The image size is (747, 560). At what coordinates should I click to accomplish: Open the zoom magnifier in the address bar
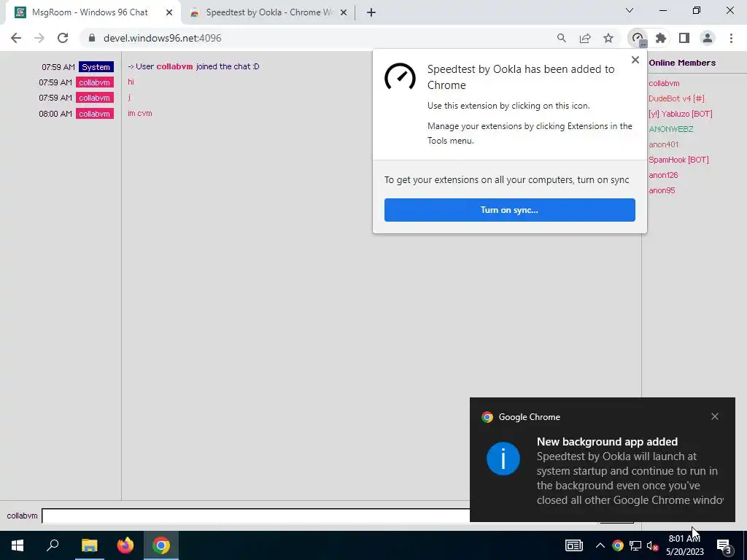[562, 38]
